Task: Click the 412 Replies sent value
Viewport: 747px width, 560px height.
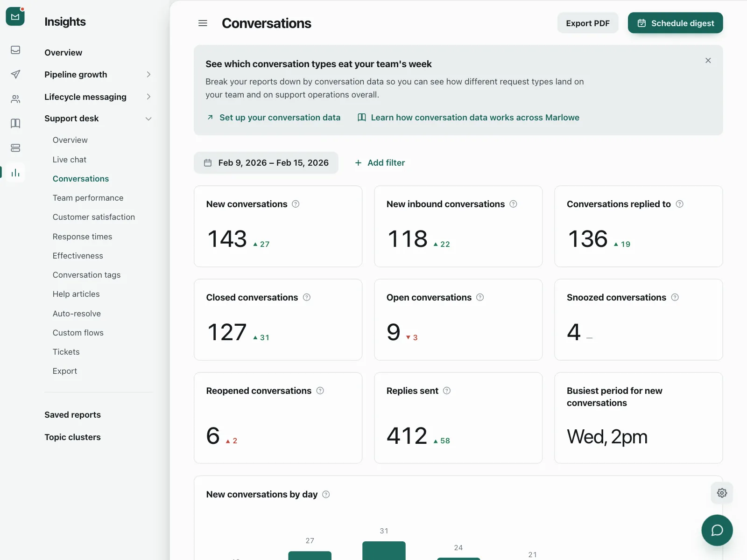Action: click(407, 436)
